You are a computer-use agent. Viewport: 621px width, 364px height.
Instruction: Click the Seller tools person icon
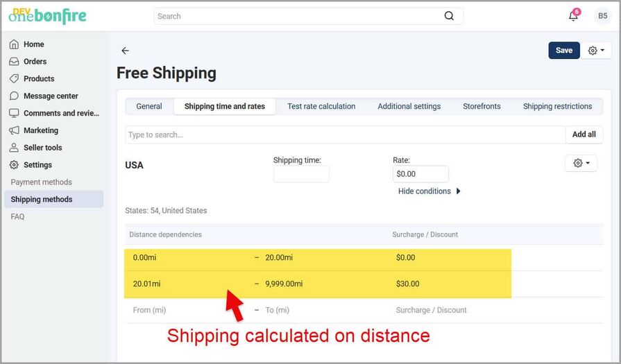pyautogui.click(x=14, y=148)
